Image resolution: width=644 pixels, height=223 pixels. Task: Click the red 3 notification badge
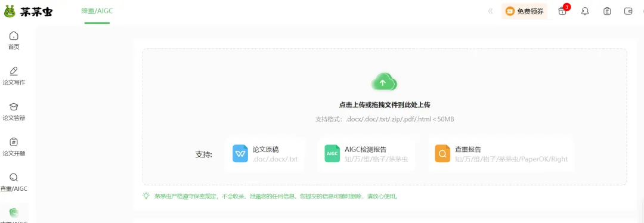(x=567, y=7)
